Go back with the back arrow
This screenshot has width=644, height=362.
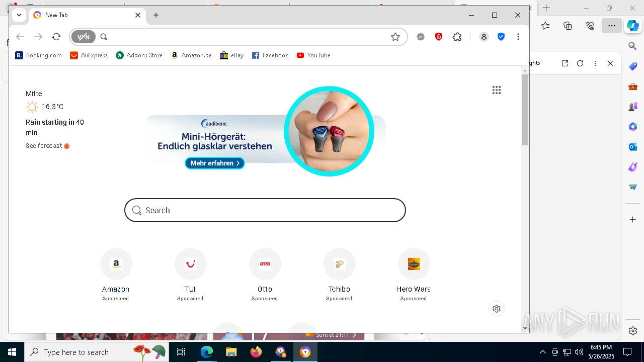point(20,37)
